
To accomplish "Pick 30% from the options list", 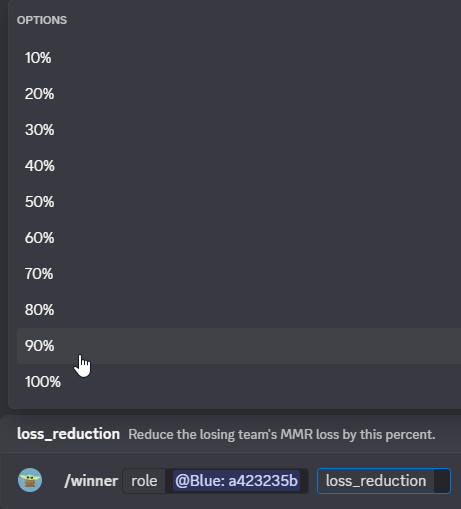I will pyautogui.click(x=239, y=130).
